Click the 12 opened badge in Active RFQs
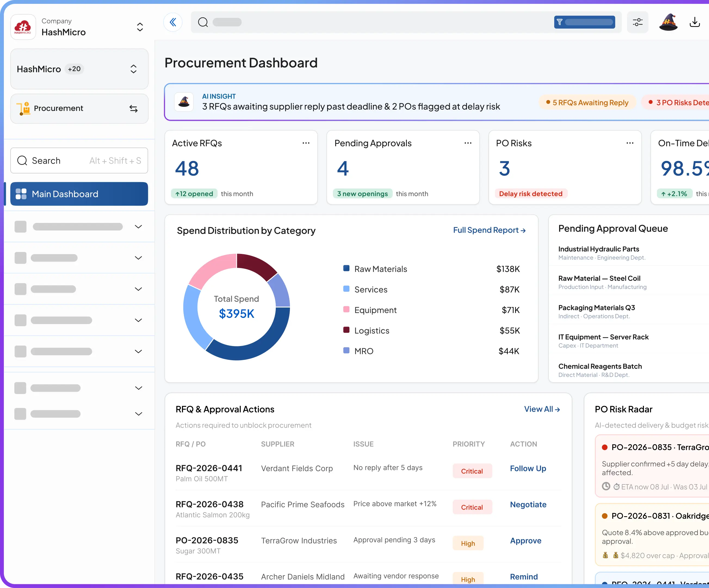709x588 pixels. tap(194, 194)
